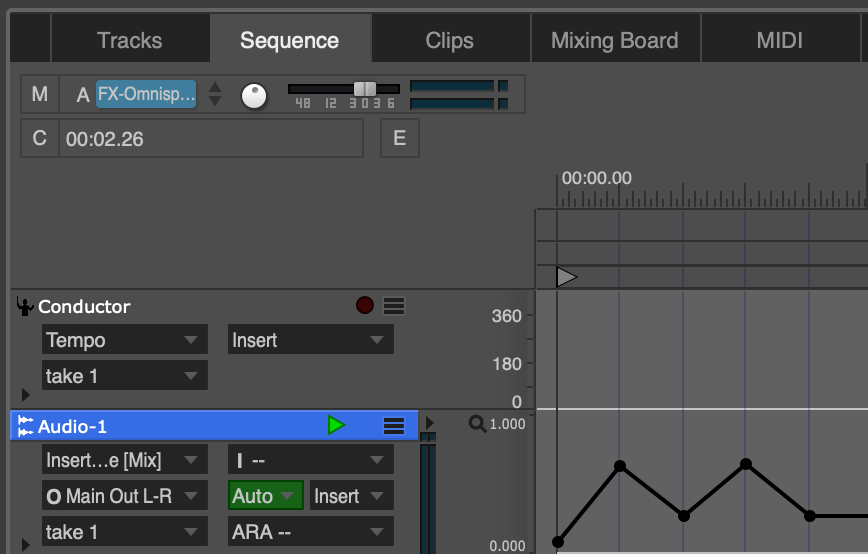Image resolution: width=868 pixels, height=554 pixels.
Task: Click the M button in track info
Action: click(x=39, y=94)
